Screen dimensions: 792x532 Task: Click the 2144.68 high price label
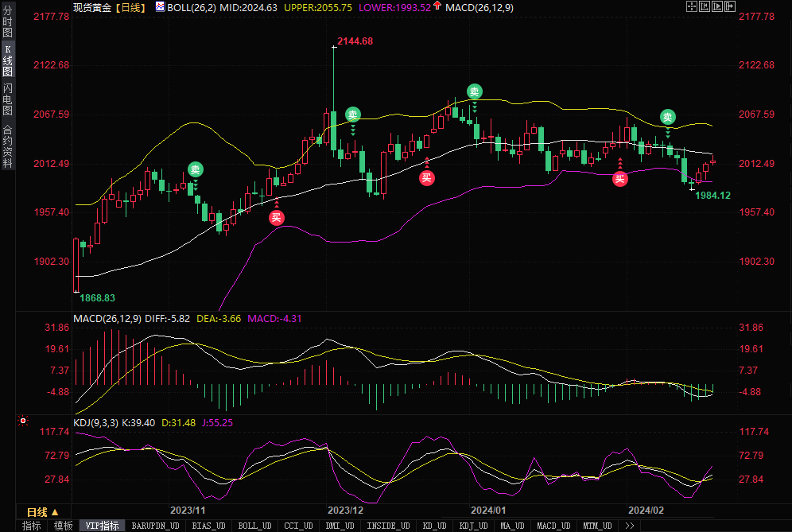(x=355, y=41)
